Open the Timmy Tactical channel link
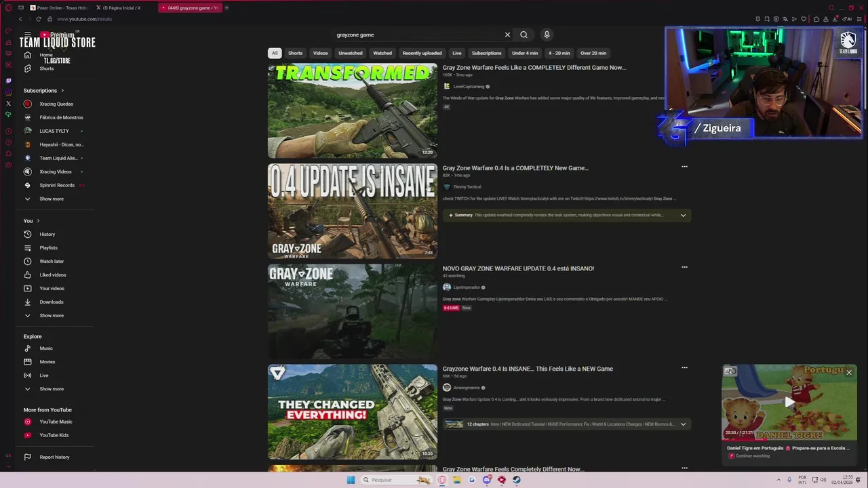This screenshot has height=488, width=868. (x=467, y=187)
